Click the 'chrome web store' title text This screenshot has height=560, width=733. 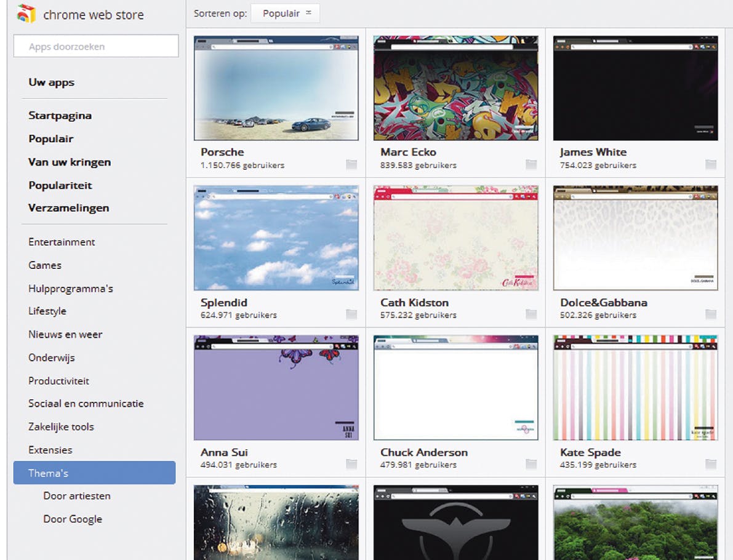(x=94, y=15)
